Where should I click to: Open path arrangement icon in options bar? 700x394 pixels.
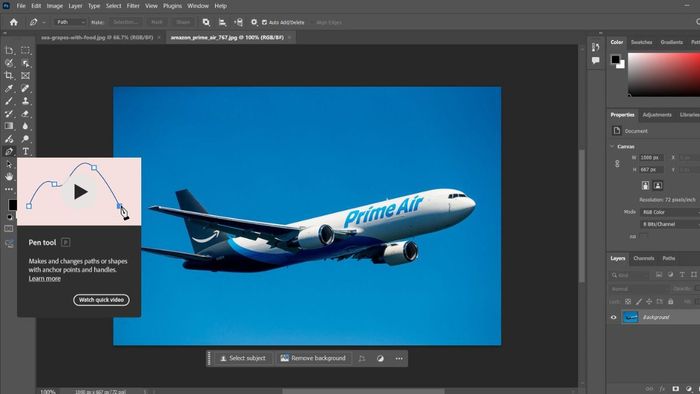point(238,22)
